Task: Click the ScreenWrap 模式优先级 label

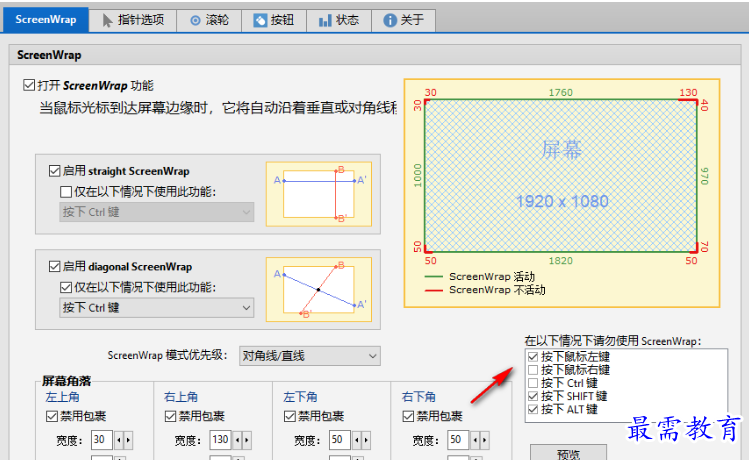Action: [167, 355]
